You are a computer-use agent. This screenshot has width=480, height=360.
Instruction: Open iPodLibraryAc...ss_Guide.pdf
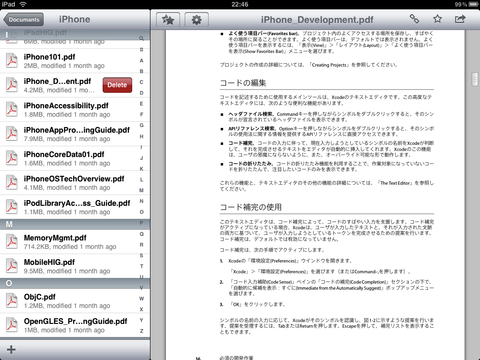[x=75, y=207]
